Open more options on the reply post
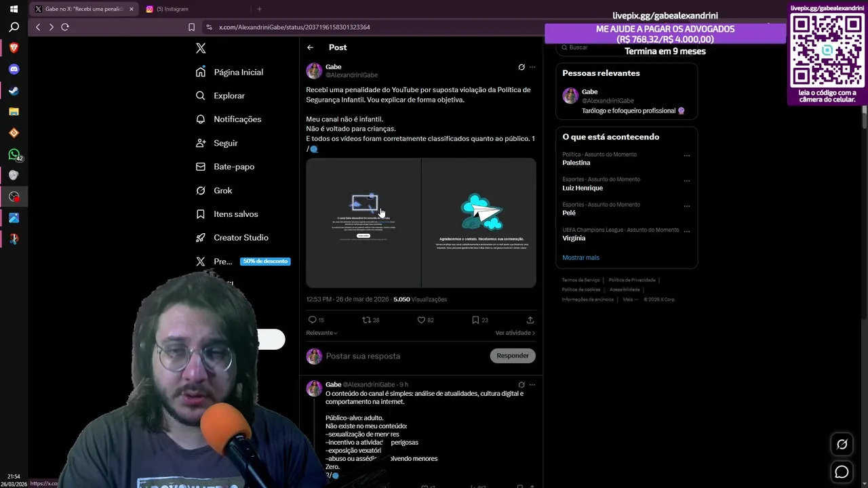868x488 pixels. (x=532, y=384)
